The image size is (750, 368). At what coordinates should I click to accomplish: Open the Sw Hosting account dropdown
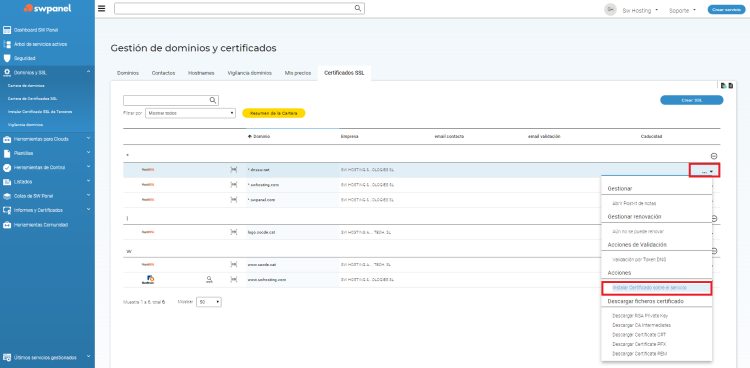click(x=640, y=10)
